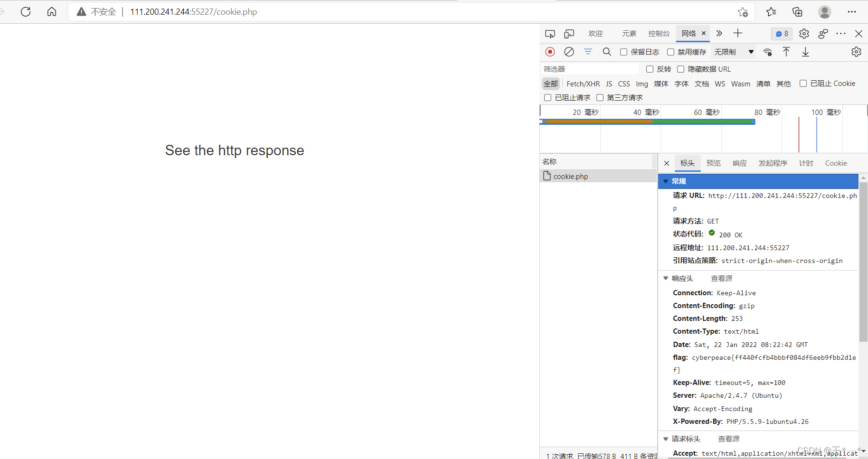The height and width of the screenshot is (459, 868).
Task: Open the 计时 request detail tab
Action: pyautogui.click(x=806, y=163)
